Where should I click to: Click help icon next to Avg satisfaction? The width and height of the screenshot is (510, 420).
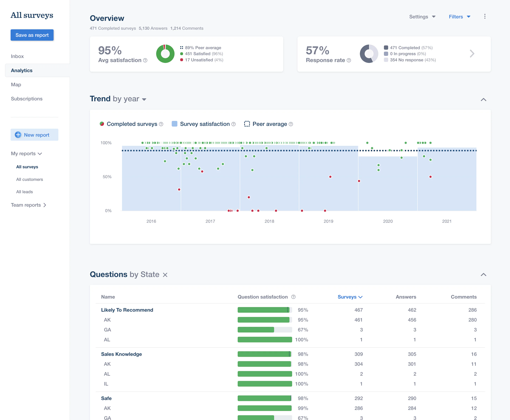click(145, 60)
